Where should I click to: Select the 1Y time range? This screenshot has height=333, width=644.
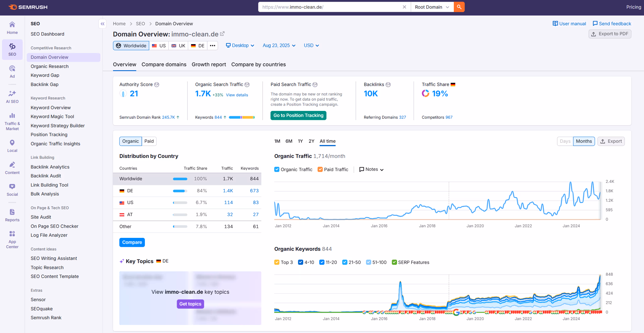(300, 141)
